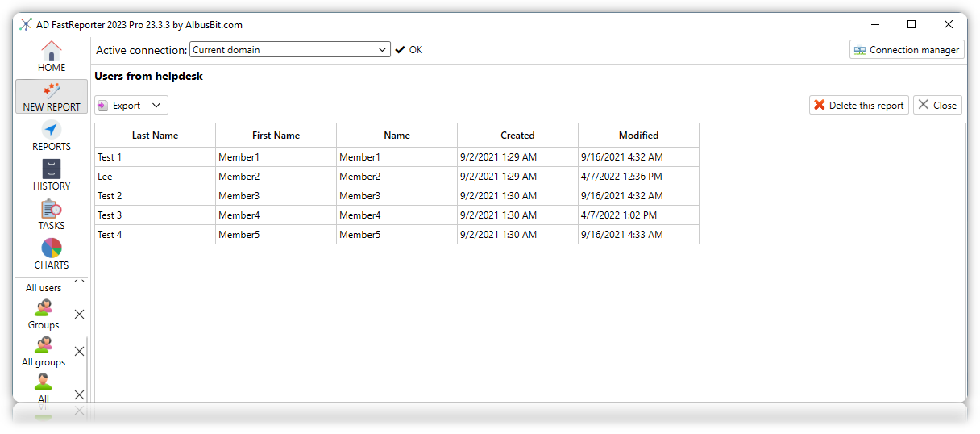Open the HISTORY panel

click(x=52, y=175)
